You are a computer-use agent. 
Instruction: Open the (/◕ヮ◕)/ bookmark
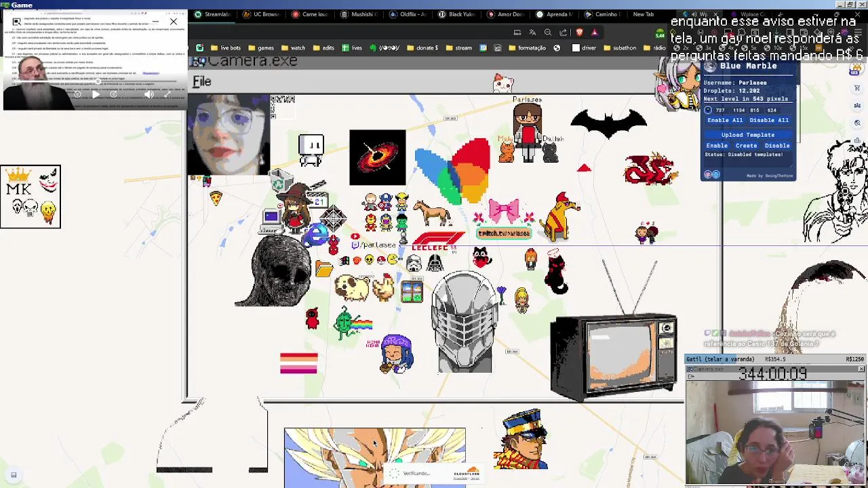[x=384, y=48]
